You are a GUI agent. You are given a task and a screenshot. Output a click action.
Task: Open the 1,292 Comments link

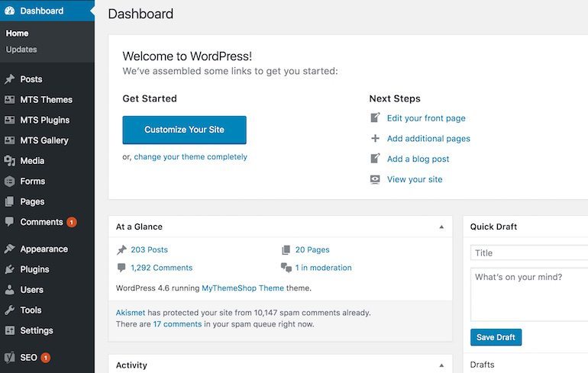pyautogui.click(x=162, y=268)
